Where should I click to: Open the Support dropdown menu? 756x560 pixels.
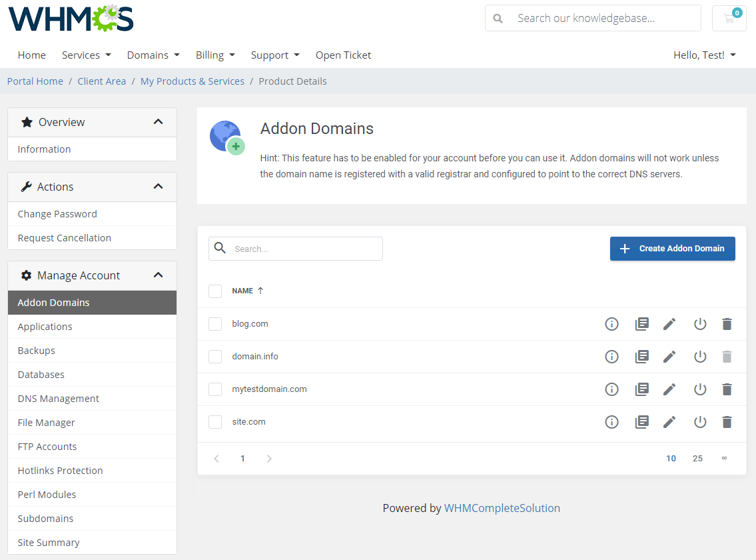tap(275, 55)
